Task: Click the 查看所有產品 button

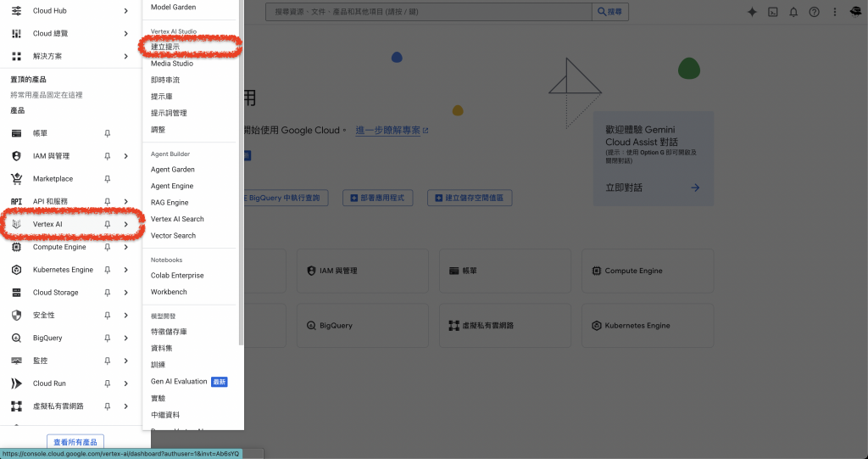Action: [x=75, y=442]
